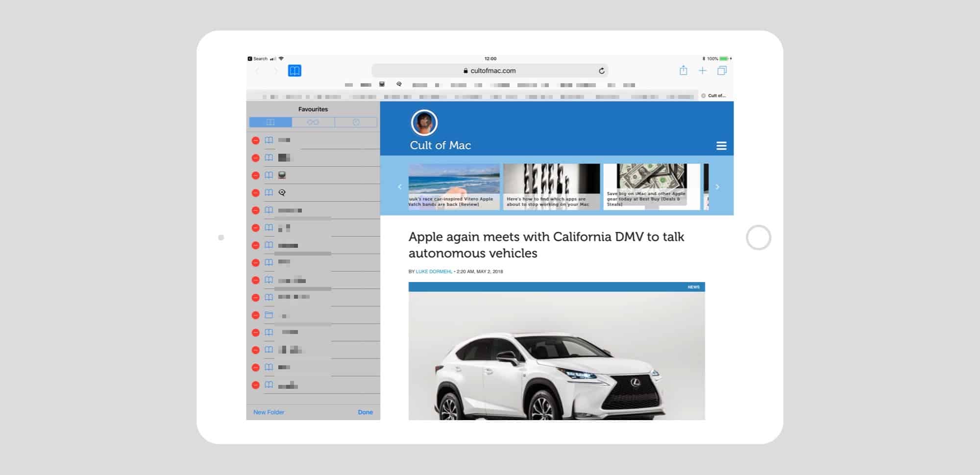Click the NEWS category tag
The image size is (980, 475).
(x=693, y=287)
